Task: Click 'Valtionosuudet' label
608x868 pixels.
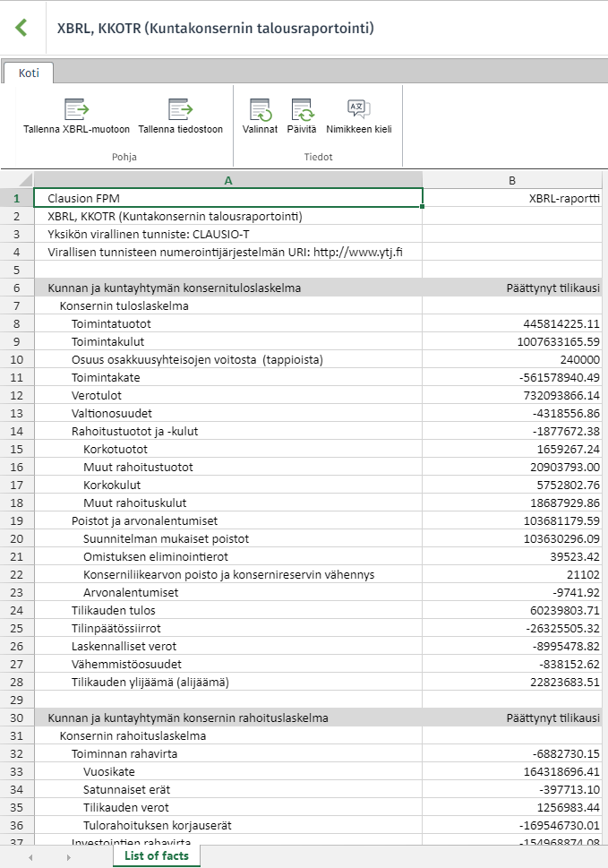Action: pyautogui.click(x=112, y=413)
